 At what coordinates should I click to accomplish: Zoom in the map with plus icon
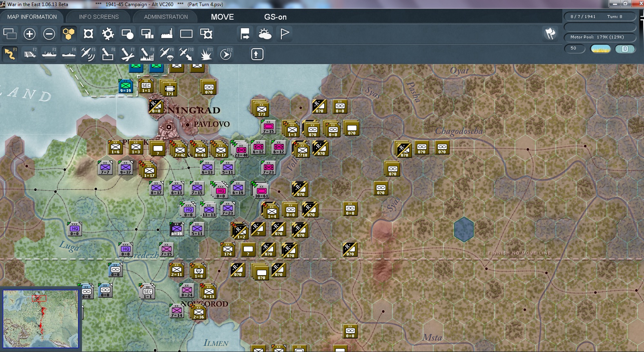pyautogui.click(x=29, y=34)
